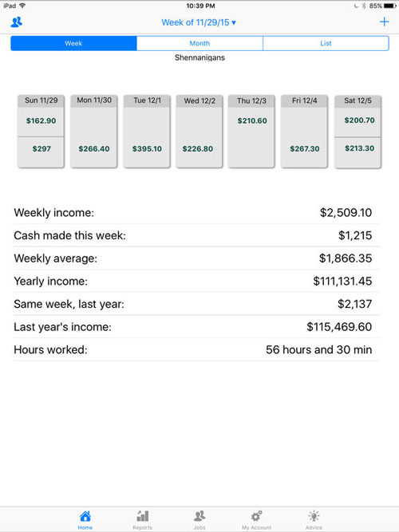Switch to the Month view segment
Viewport: 399px width, 532px height.
pyautogui.click(x=199, y=43)
